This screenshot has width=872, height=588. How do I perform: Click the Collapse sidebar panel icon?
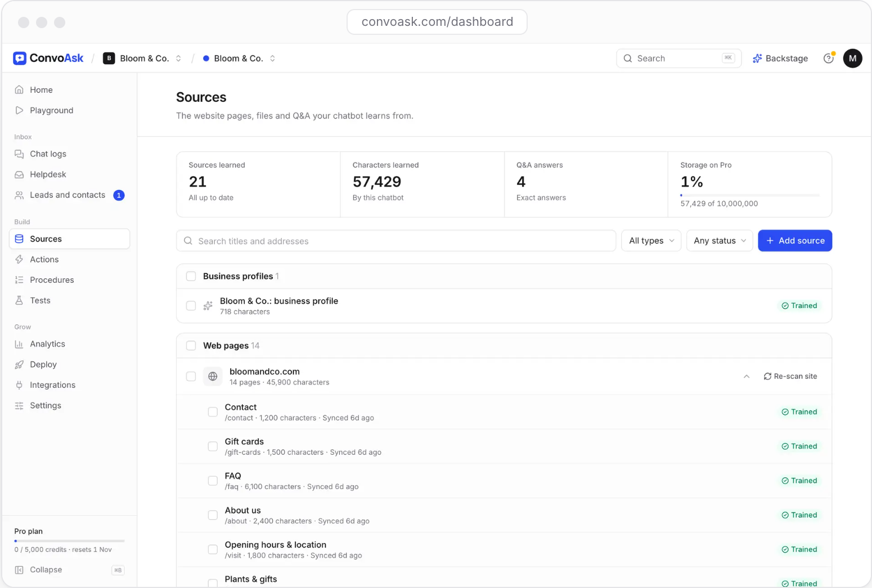coord(19,570)
